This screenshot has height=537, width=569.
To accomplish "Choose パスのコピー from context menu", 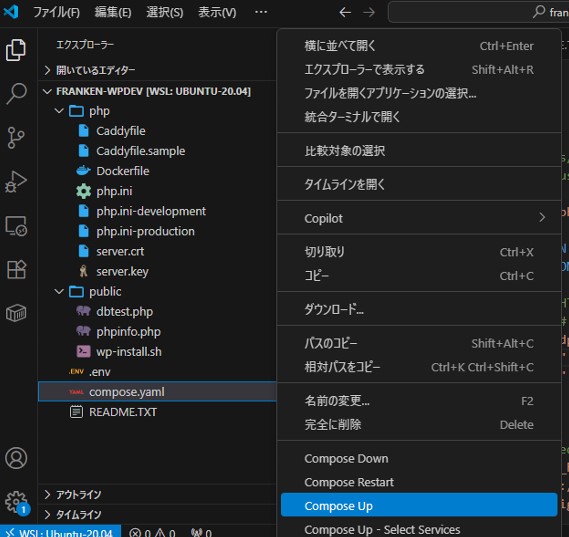I will click(419, 343).
